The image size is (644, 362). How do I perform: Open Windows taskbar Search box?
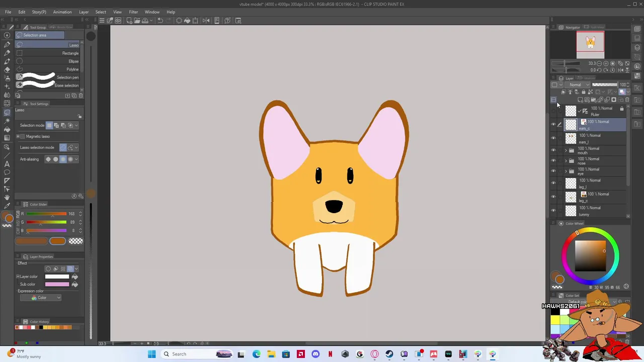pos(179,354)
